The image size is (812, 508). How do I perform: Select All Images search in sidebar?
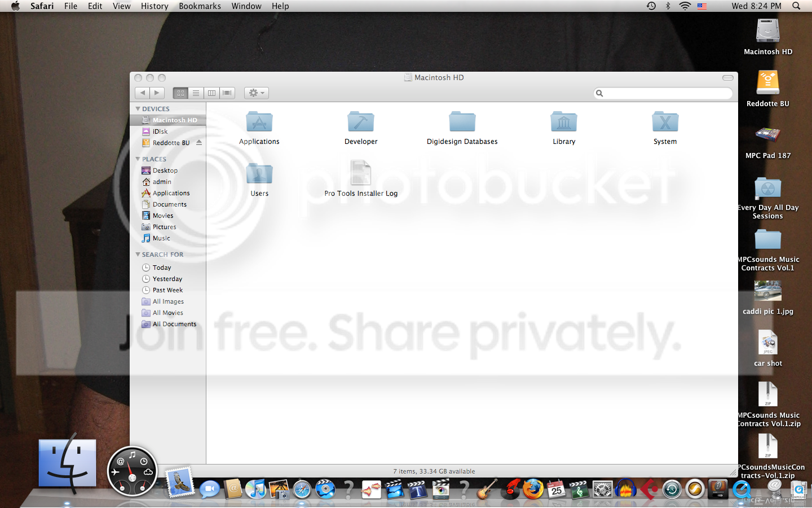coord(167,301)
